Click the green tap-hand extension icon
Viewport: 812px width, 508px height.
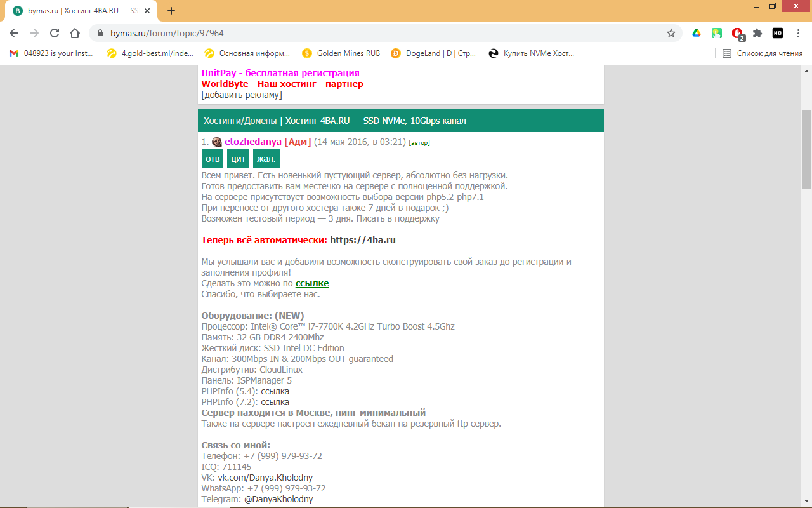716,33
